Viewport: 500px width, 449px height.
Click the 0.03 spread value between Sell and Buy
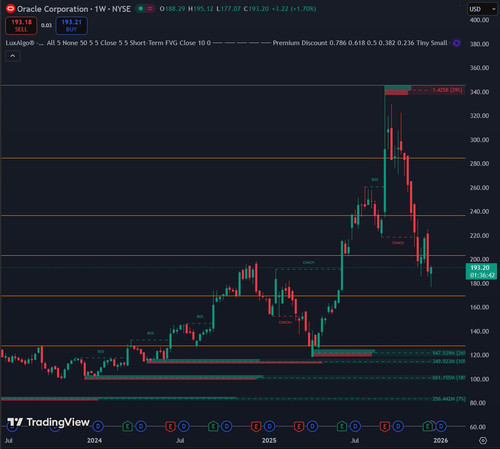(46, 25)
